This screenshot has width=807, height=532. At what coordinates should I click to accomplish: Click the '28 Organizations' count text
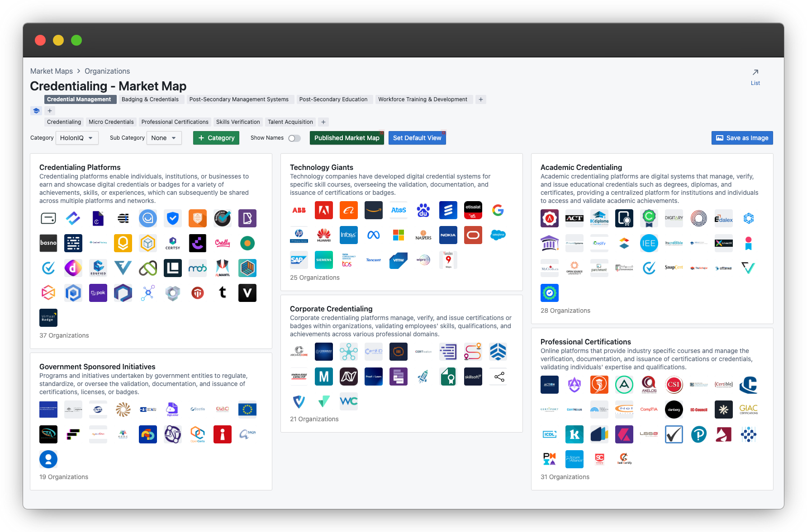click(565, 311)
